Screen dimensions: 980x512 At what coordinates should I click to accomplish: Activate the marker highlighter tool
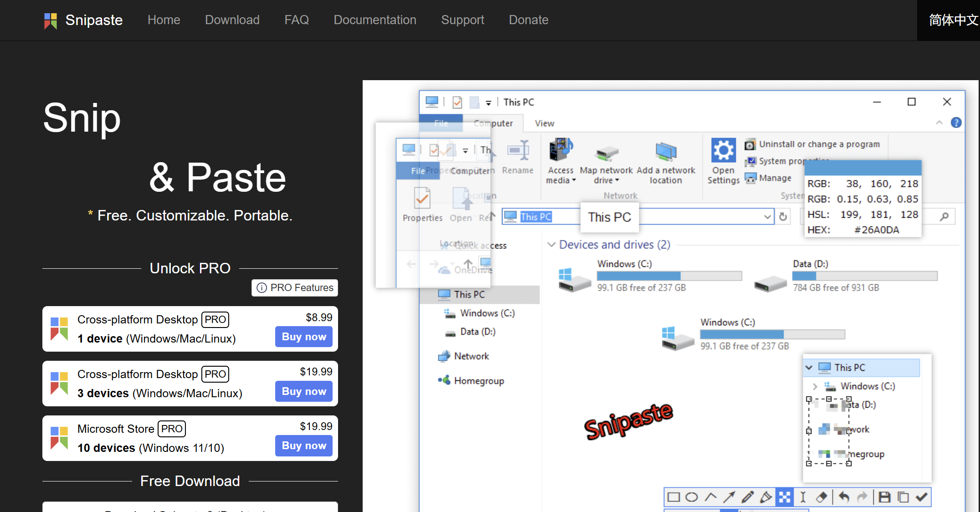point(766,497)
